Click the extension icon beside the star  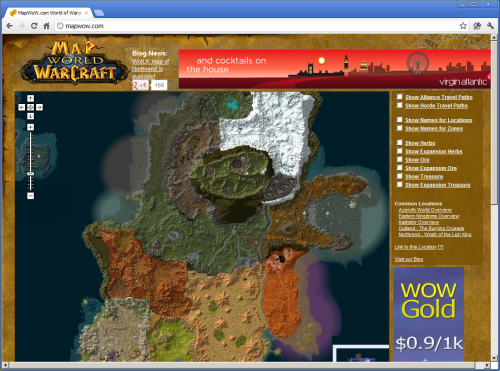477,26
